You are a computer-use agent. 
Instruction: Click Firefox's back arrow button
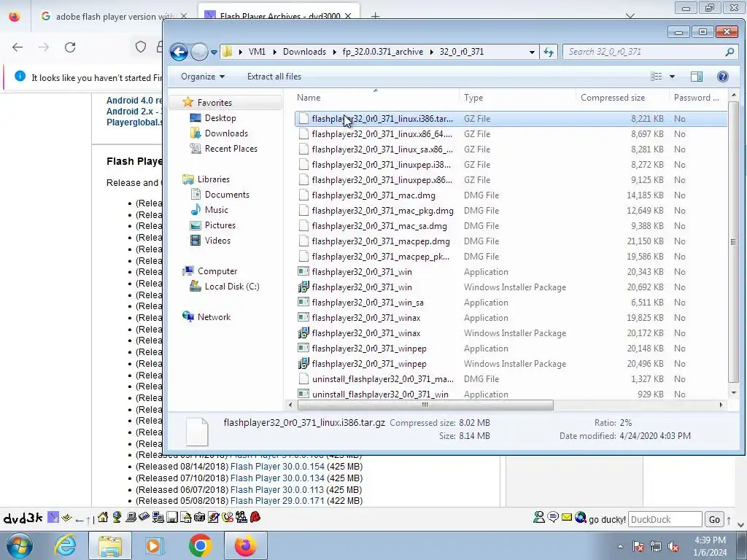18,47
